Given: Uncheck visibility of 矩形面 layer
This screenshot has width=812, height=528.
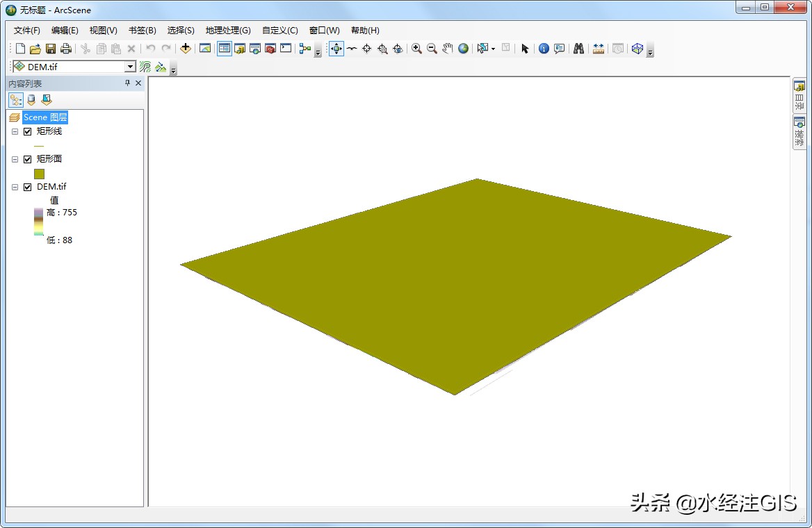Looking at the screenshot, I should tap(28, 158).
